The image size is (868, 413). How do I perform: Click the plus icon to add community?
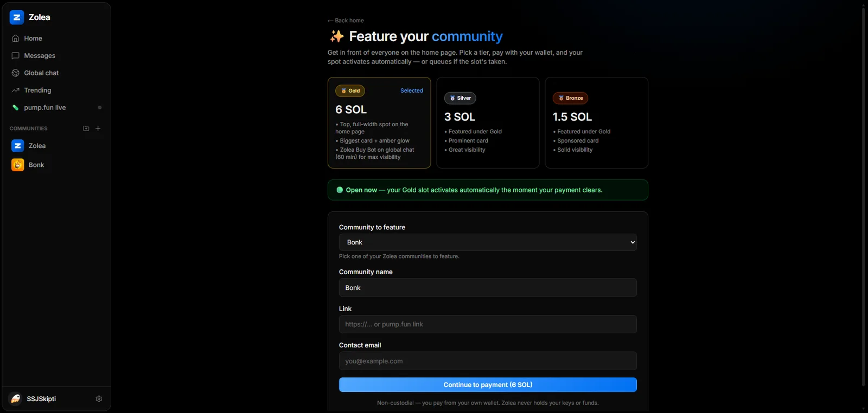(x=98, y=128)
